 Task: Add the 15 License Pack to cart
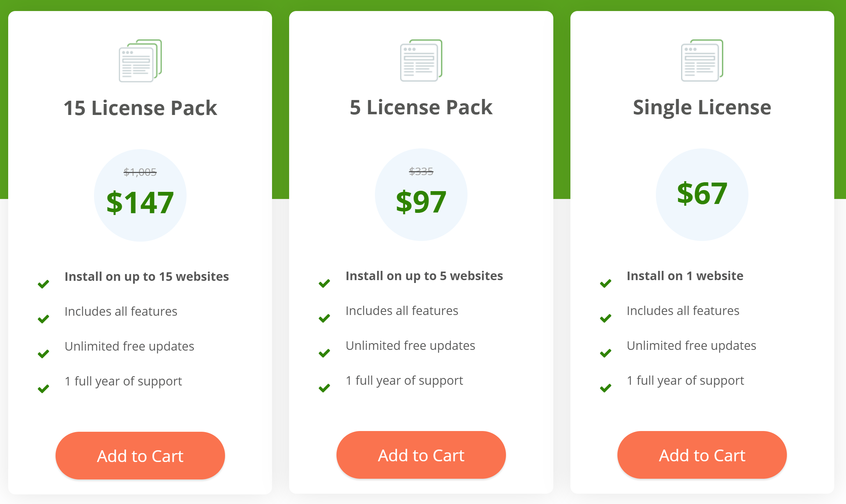click(140, 456)
